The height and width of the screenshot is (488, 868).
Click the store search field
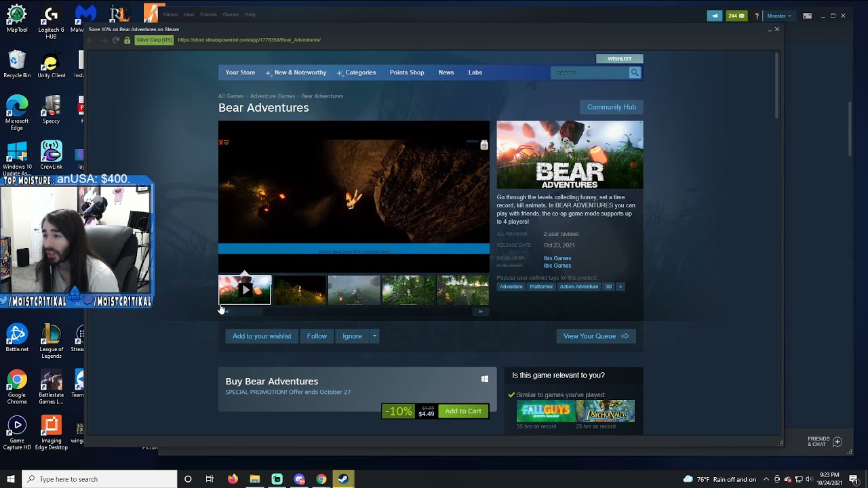point(590,73)
